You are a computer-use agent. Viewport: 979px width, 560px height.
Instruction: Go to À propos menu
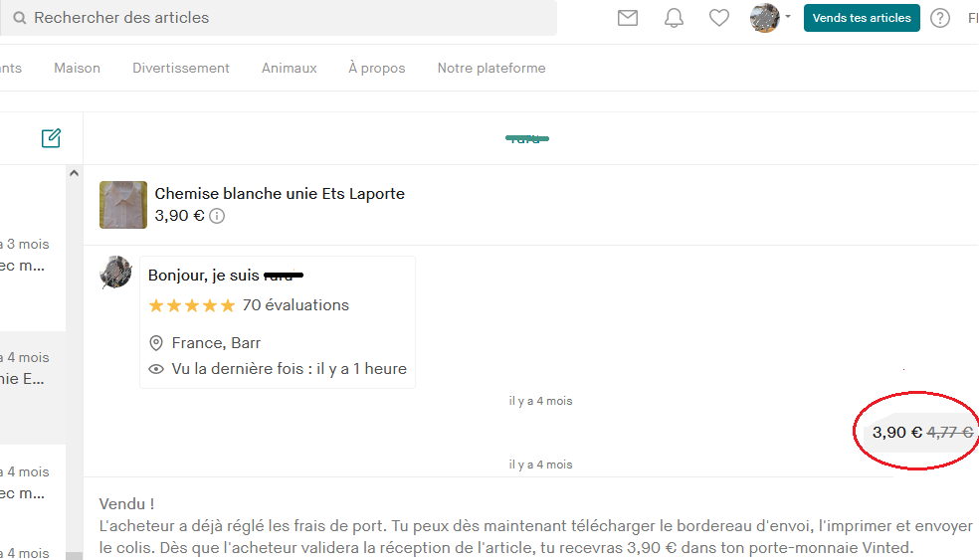point(377,68)
